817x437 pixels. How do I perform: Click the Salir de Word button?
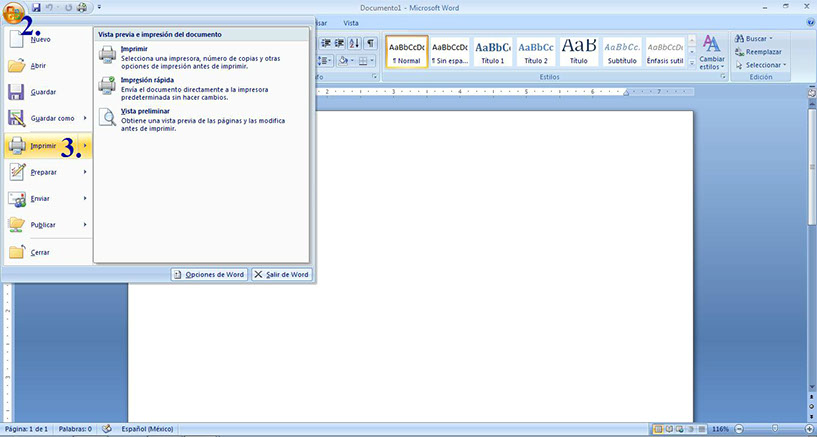(282, 274)
